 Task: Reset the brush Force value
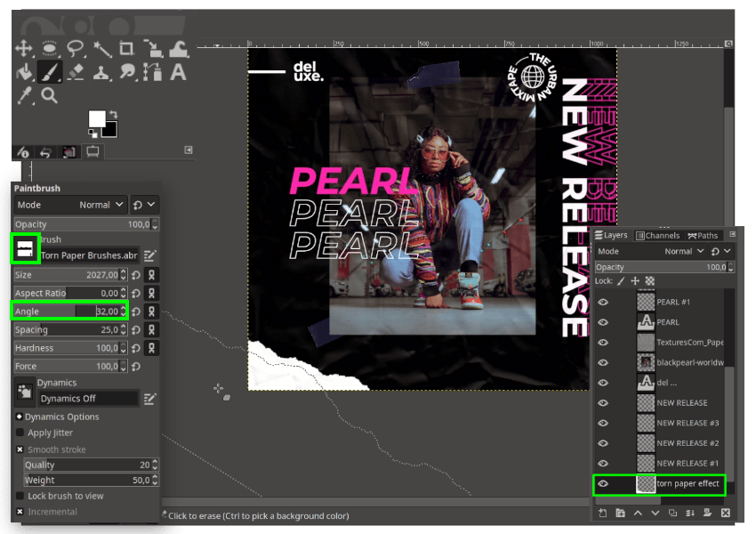[136, 367]
